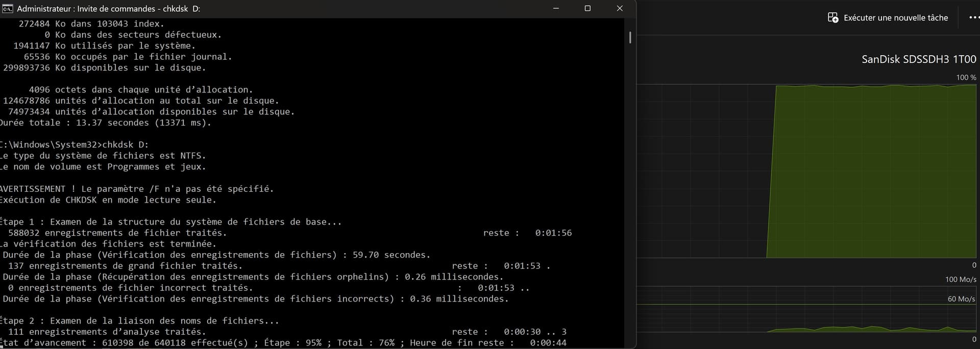This screenshot has width=980, height=349.
Task: Click "Le type du système de fichiers est NTFS."
Action: coord(103,156)
